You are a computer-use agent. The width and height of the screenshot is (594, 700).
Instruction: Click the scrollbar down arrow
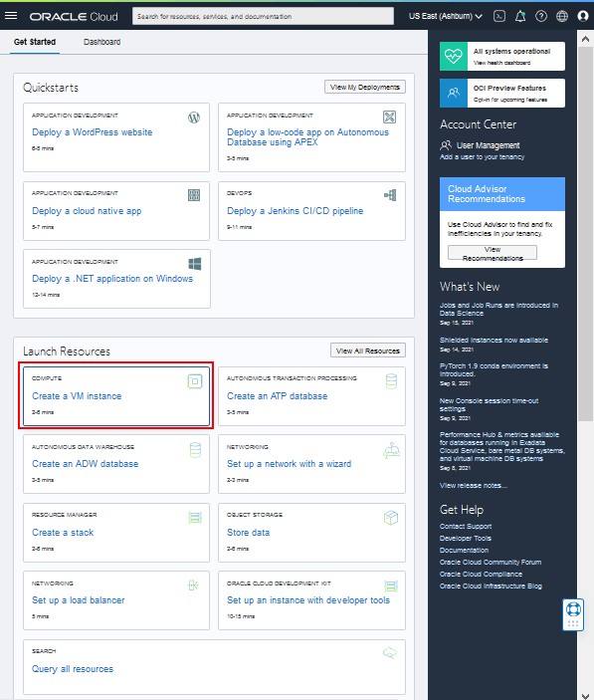585,694
